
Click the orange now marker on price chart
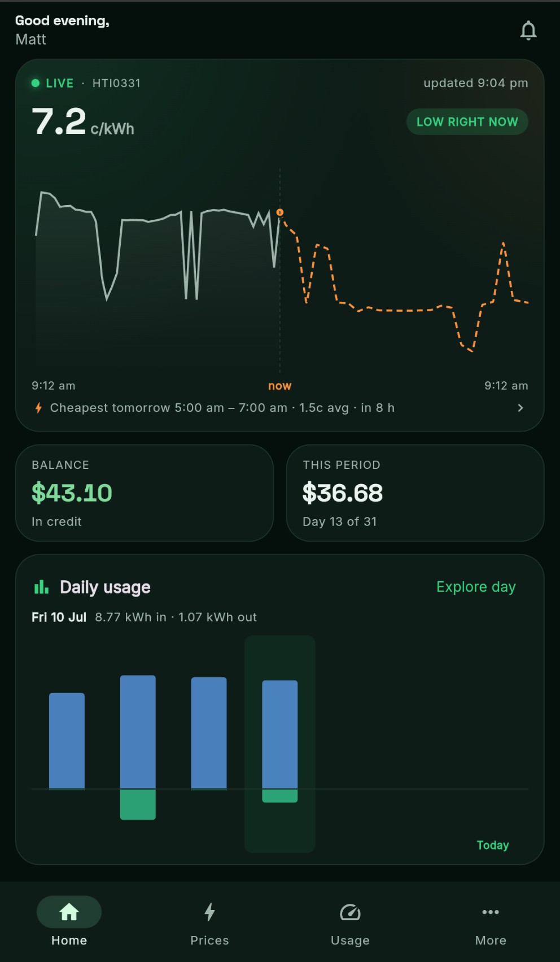point(280,212)
